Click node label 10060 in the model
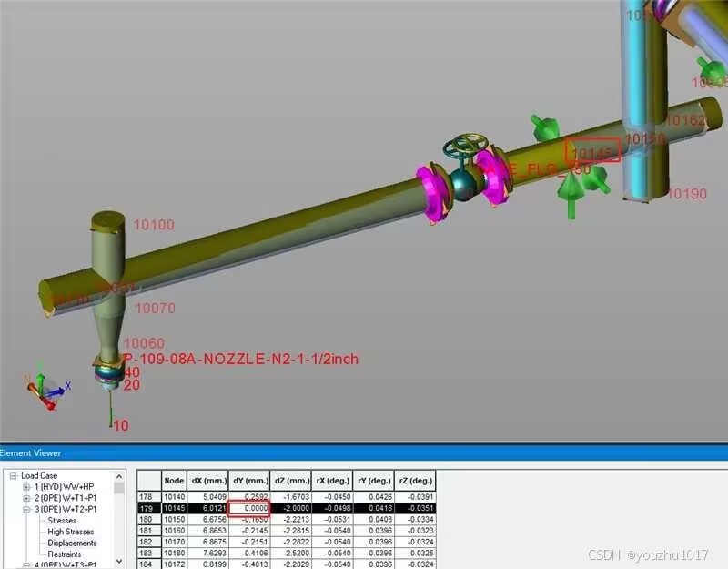This screenshot has width=728, height=569. point(145,343)
